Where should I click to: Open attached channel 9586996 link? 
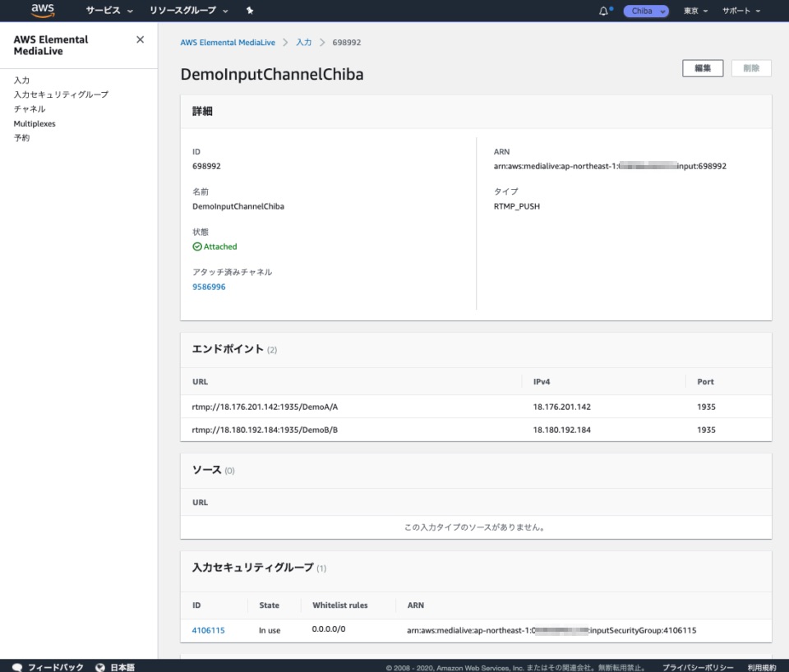pos(209,287)
